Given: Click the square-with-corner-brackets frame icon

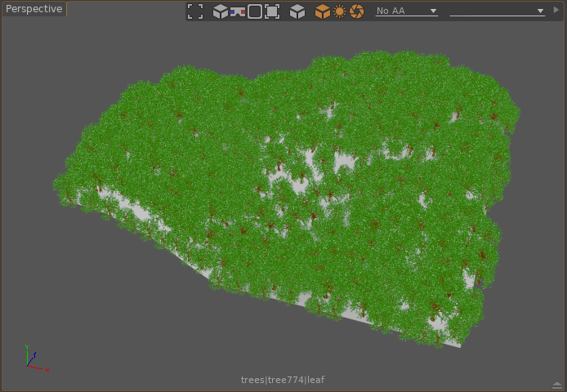Looking at the screenshot, I should pos(272,11).
